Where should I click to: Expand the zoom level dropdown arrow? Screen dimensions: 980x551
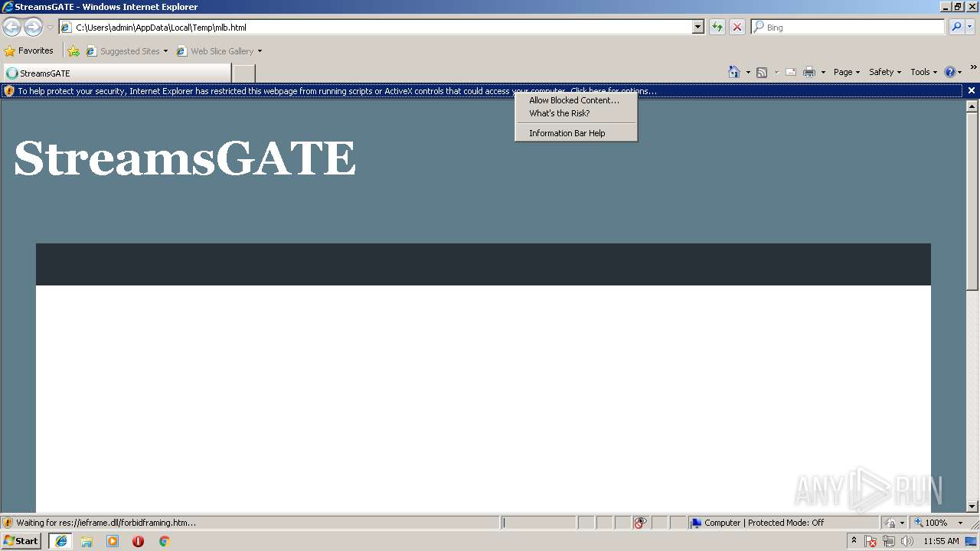tap(960, 523)
